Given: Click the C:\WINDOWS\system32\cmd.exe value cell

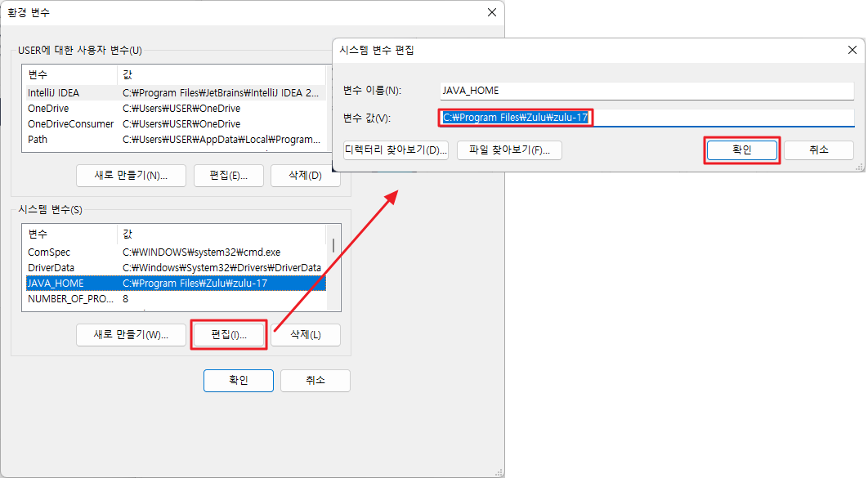Looking at the screenshot, I should [x=202, y=252].
